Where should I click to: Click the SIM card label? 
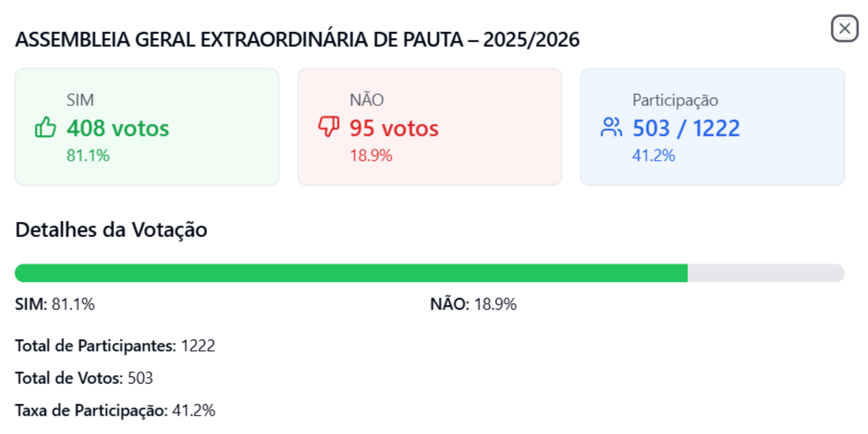click(x=80, y=100)
